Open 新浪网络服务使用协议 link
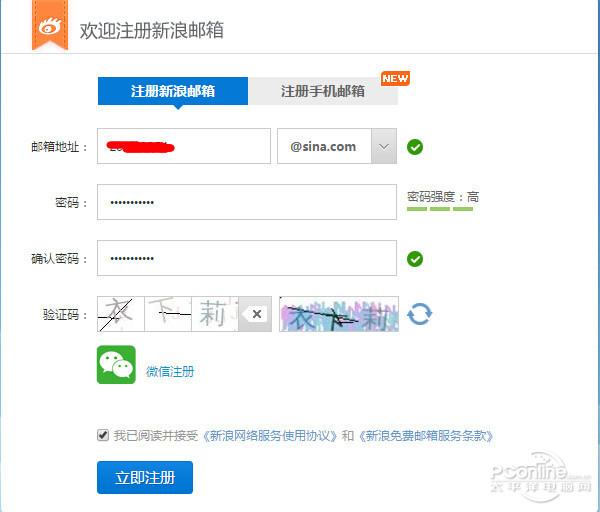The image size is (600, 512). click(269, 435)
